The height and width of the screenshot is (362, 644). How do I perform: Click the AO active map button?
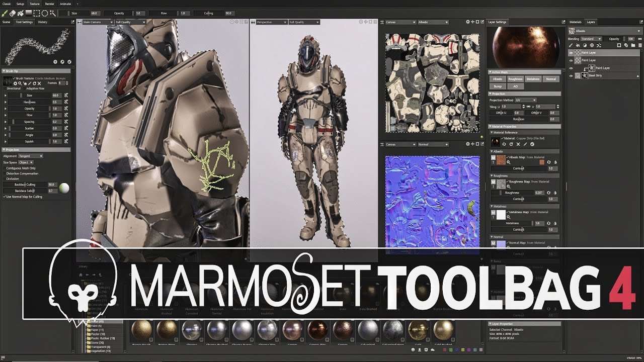[x=515, y=86]
